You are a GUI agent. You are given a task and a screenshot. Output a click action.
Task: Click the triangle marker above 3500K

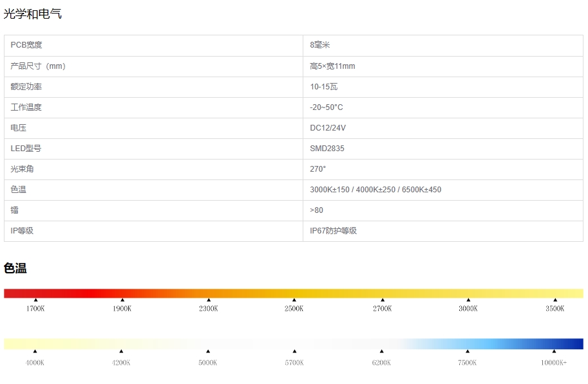(x=555, y=300)
